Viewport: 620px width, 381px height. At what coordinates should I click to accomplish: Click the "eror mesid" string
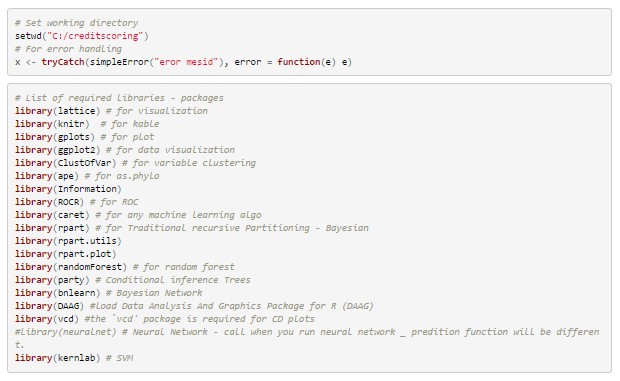pyautogui.click(x=186, y=62)
